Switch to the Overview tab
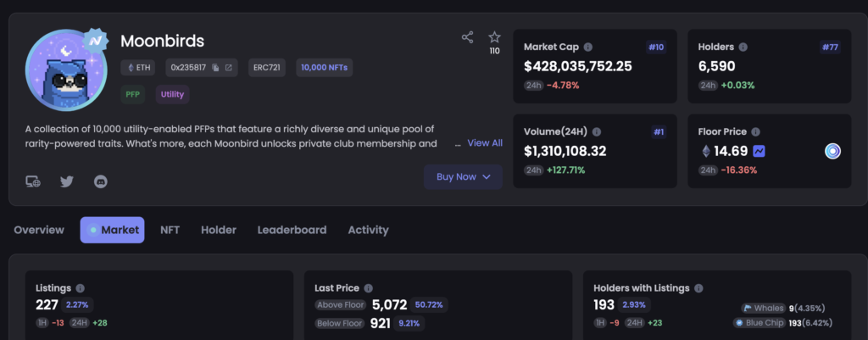This screenshot has height=340, width=868. [x=39, y=230]
